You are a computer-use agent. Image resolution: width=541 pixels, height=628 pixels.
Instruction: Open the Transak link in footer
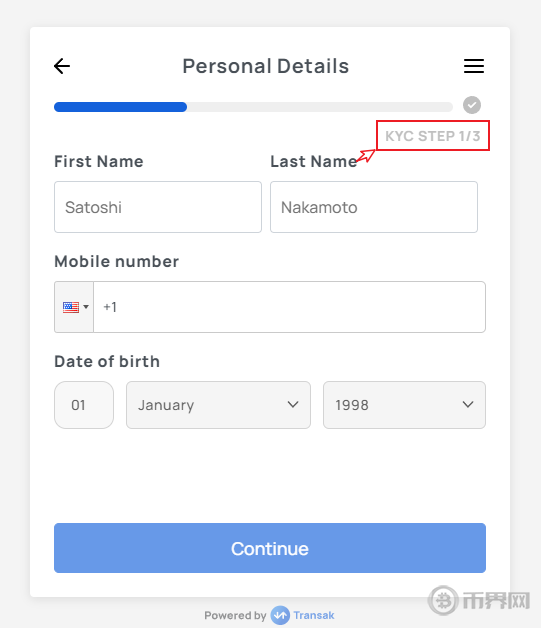click(x=314, y=615)
